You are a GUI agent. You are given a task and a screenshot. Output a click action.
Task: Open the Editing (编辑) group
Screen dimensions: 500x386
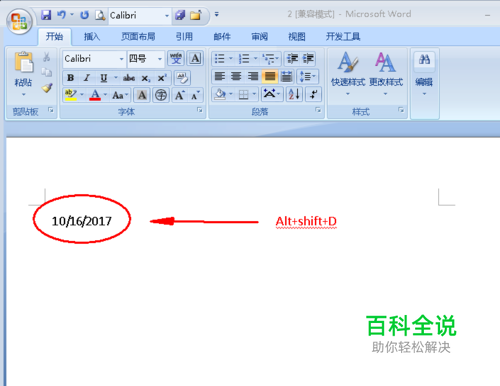click(424, 74)
